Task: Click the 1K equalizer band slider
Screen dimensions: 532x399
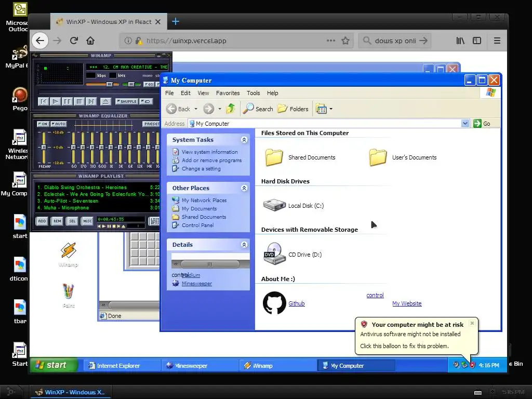Action: click(x=111, y=148)
